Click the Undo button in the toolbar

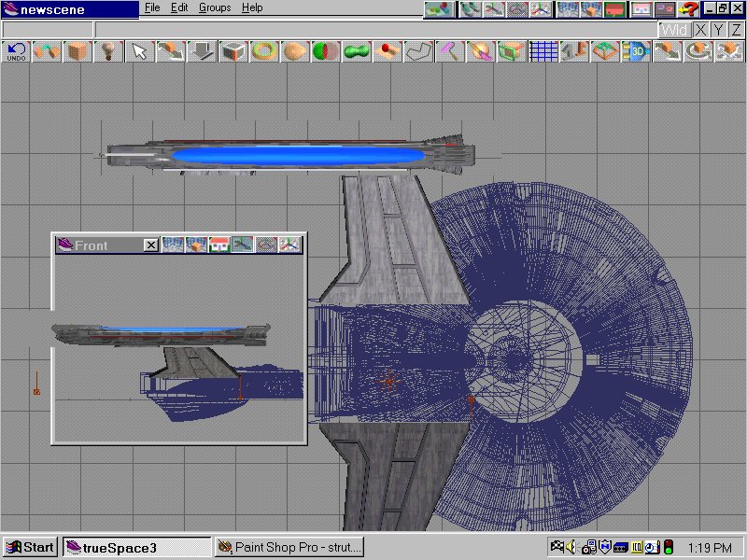coord(16,51)
